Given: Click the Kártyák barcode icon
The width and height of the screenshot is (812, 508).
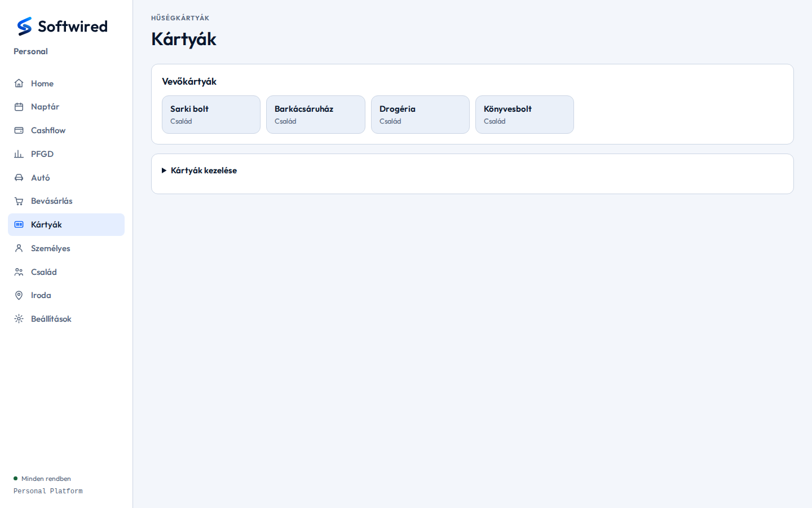Looking at the screenshot, I should [x=19, y=225].
